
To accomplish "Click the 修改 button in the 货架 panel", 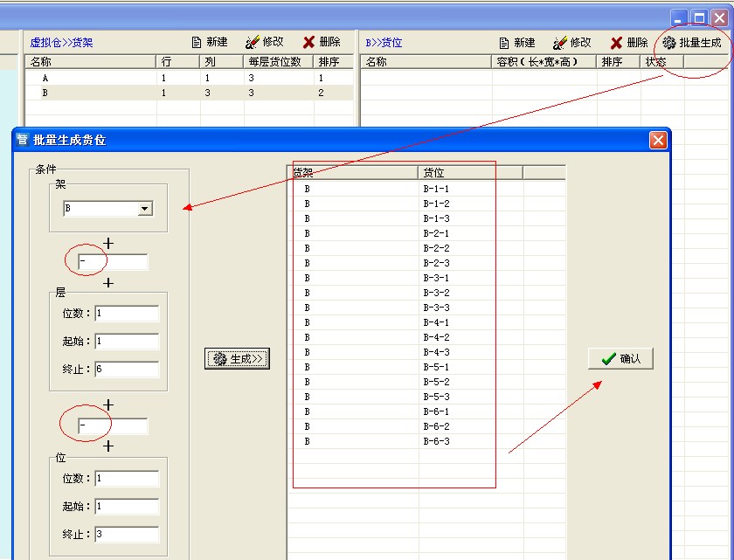I will click(265, 42).
